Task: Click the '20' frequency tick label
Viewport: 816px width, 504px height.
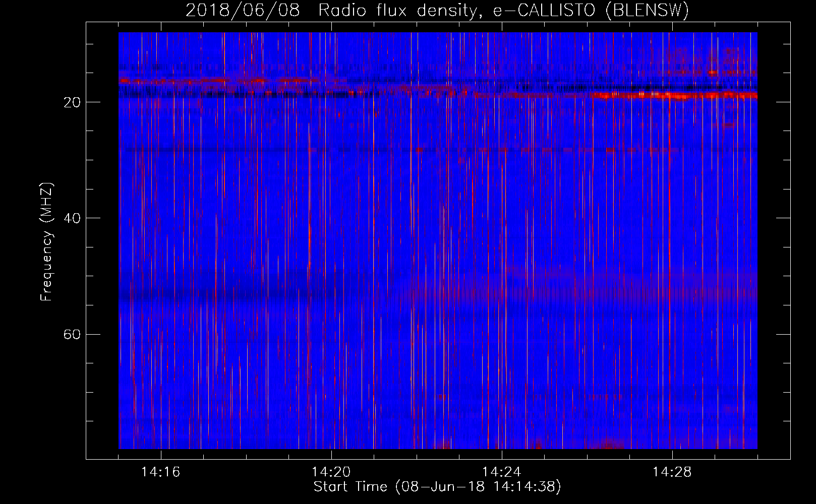Action: (x=72, y=102)
